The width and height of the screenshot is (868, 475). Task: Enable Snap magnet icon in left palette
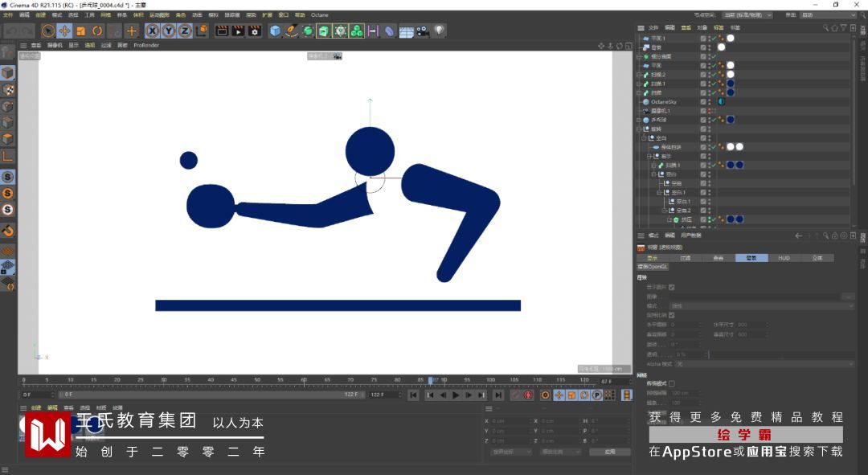click(x=8, y=231)
